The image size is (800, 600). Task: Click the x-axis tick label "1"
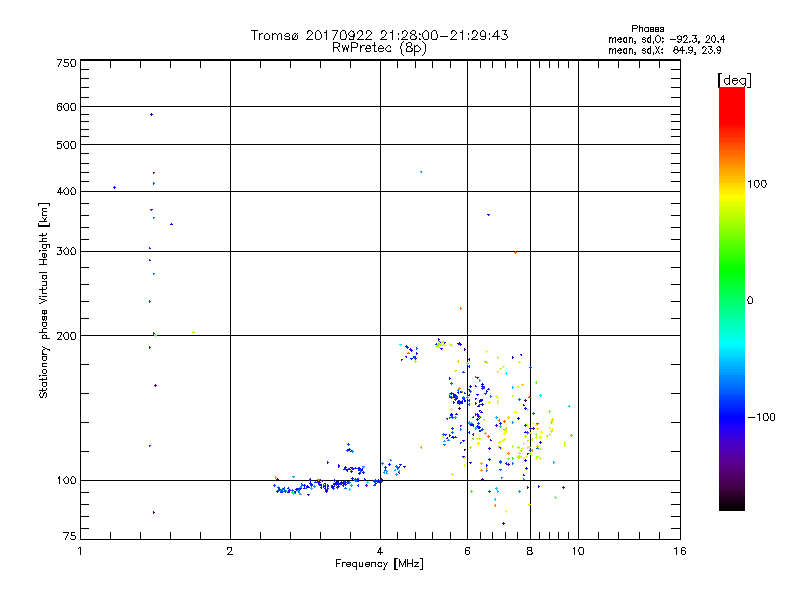pyautogui.click(x=80, y=551)
